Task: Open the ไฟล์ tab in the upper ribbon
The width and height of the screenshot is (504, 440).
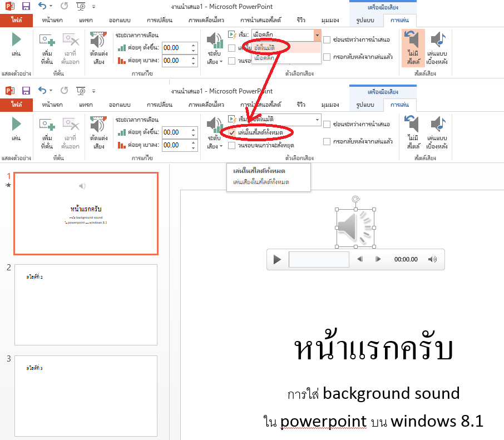Action: point(16,20)
